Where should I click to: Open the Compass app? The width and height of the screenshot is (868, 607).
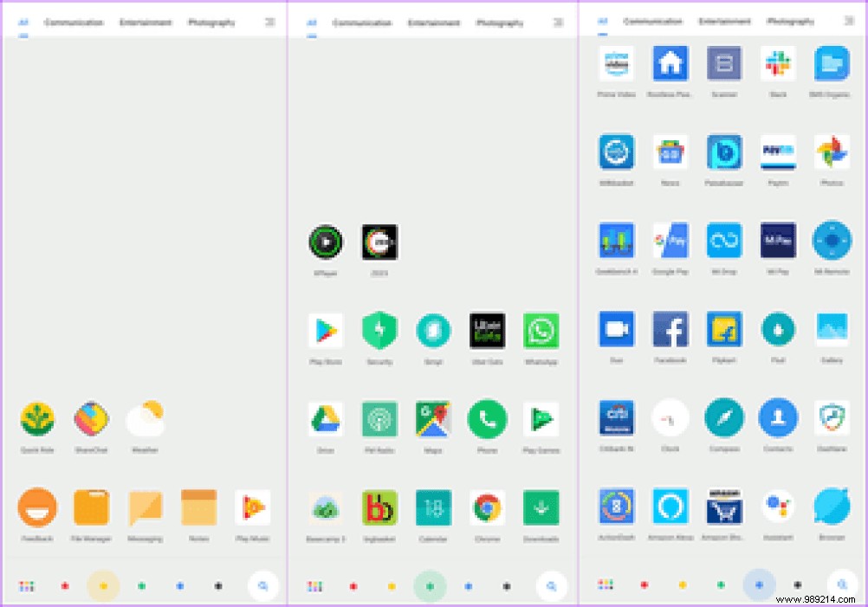click(724, 421)
